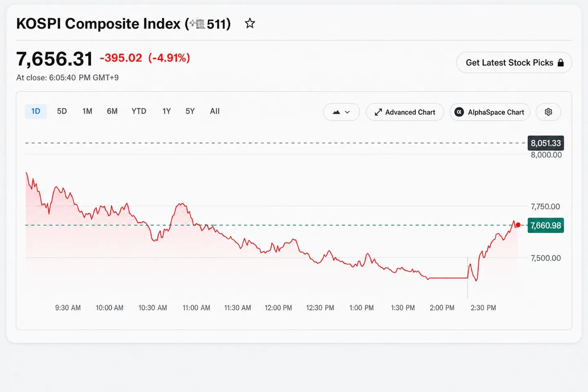This screenshot has width=588, height=392.
Task: Click the lock icon on stock picks
Action: coord(561,62)
